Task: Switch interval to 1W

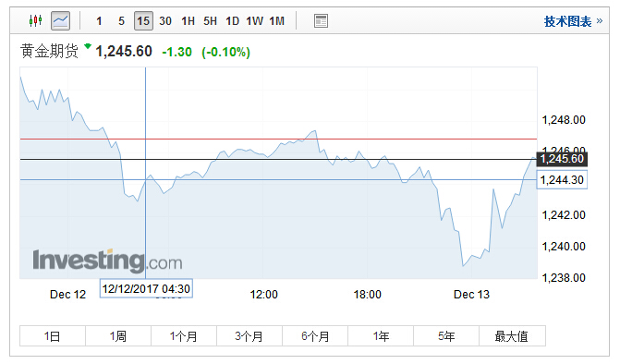Action: tap(255, 21)
